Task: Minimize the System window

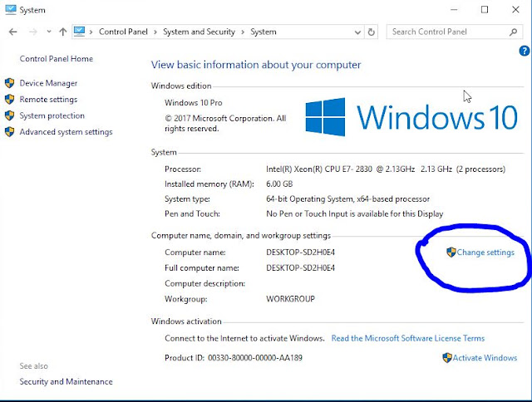Action: [454, 9]
